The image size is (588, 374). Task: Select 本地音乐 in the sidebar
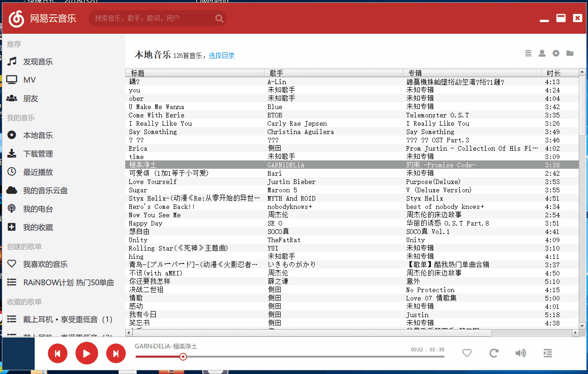pos(38,135)
